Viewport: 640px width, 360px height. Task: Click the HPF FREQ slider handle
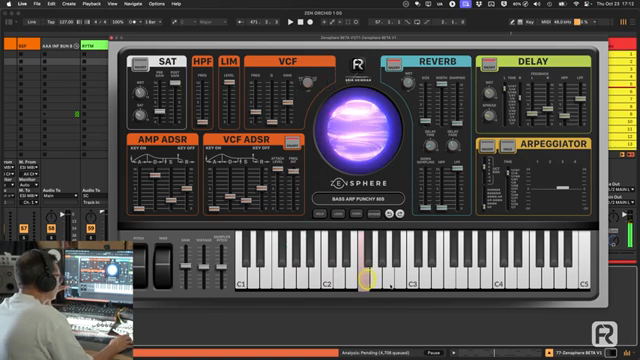tap(202, 122)
